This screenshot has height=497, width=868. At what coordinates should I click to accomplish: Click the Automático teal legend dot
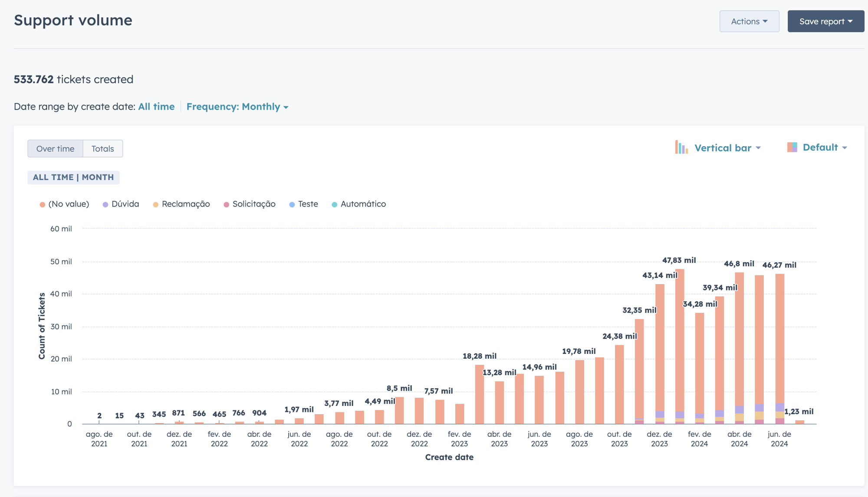pos(335,205)
